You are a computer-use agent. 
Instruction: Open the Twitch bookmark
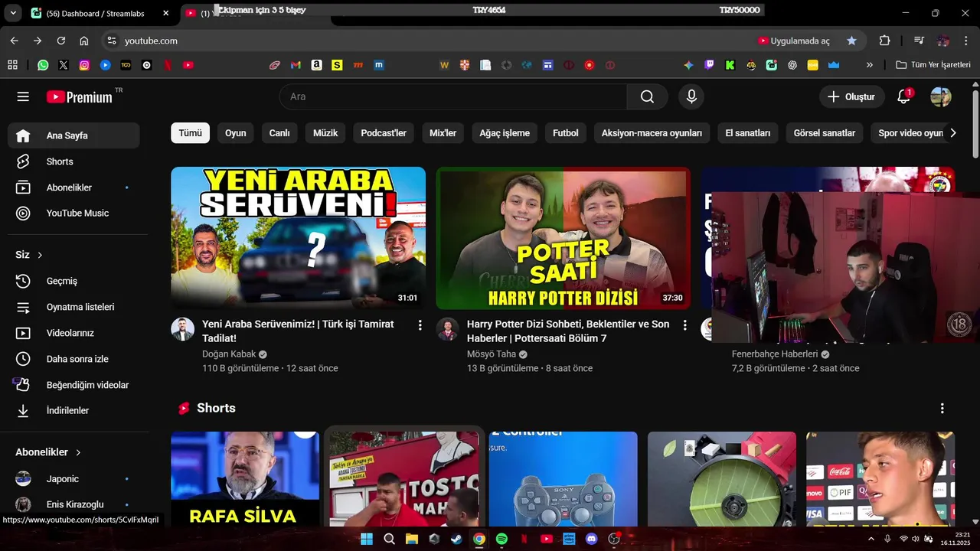709,65
